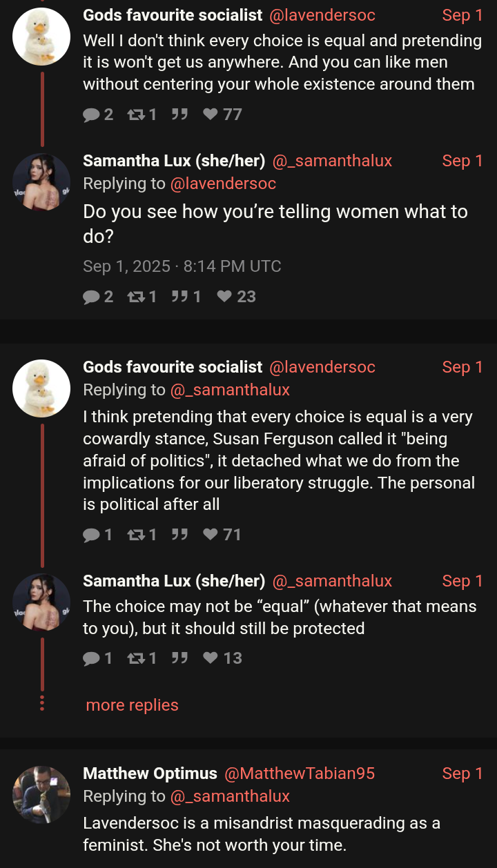Screen dimensions: 497x868
Task: Reply to the post with 77 likes
Action: 91,114
